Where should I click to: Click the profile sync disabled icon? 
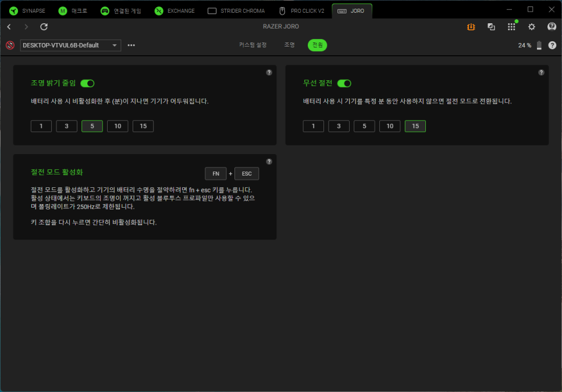(10, 45)
